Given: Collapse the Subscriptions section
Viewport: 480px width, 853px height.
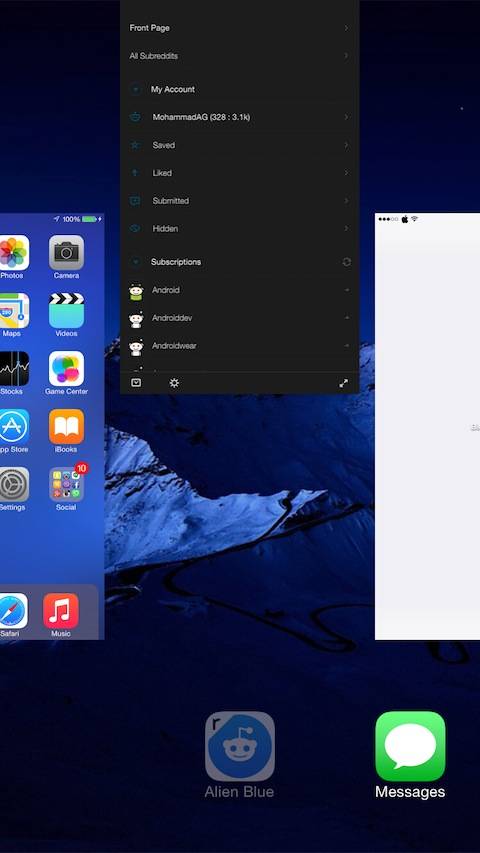Looking at the screenshot, I should pos(135,262).
